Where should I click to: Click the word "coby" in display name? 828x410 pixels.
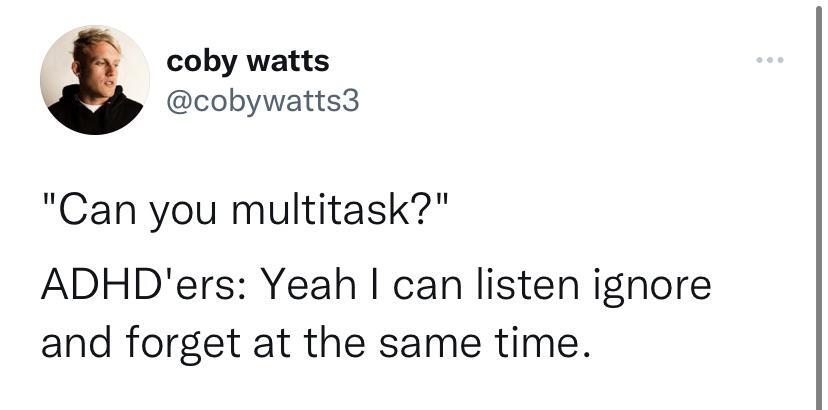(202, 63)
